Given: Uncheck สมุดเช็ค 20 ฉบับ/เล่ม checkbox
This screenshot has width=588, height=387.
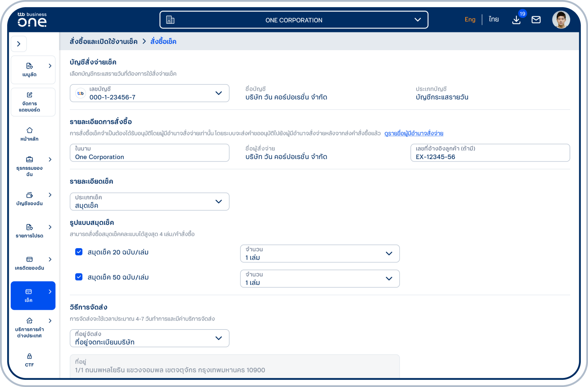Looking at the screenshot, I should tap(79, 252).
